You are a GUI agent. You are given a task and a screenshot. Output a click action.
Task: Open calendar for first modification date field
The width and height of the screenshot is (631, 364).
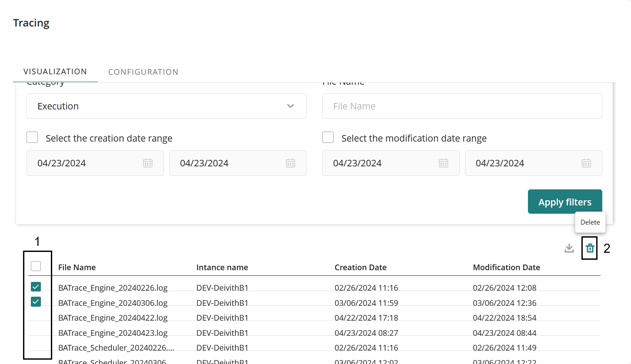(x=444, y=163)
